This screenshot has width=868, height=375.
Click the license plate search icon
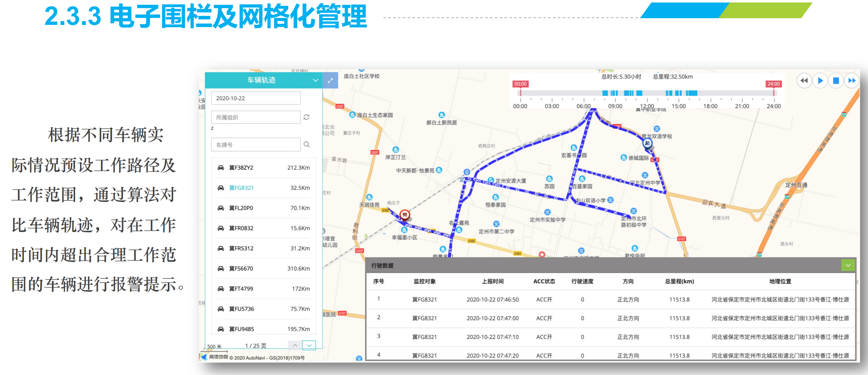307,144
